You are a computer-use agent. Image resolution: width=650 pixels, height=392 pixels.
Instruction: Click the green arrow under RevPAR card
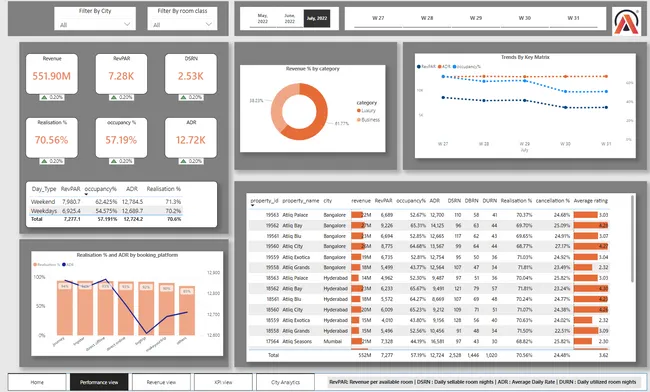114,97
